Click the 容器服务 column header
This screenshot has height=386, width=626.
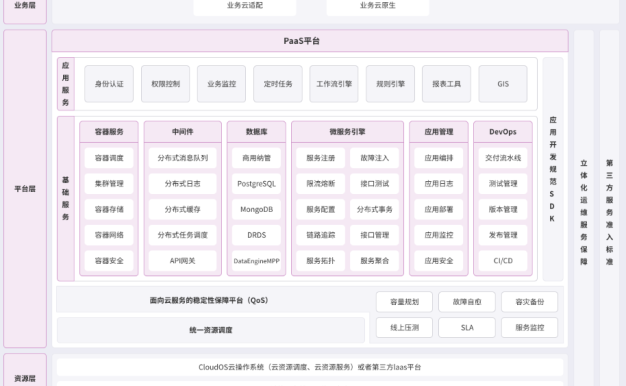[x=109, y=132]
